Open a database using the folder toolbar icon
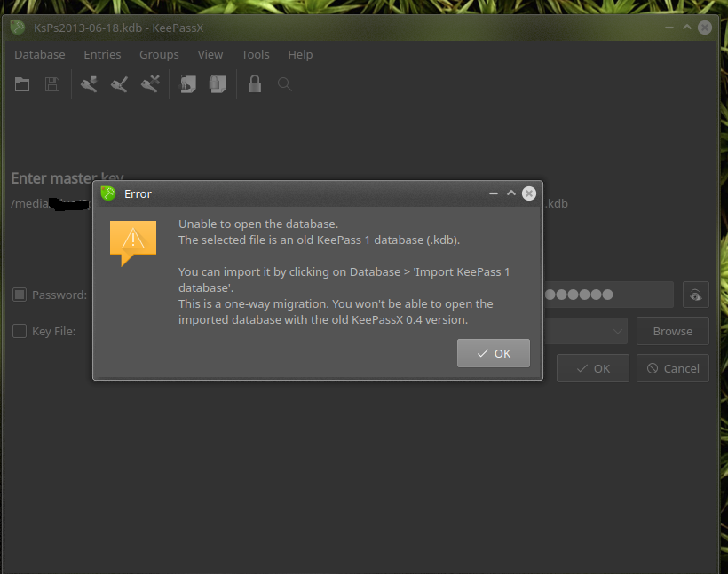The height and width of the screenshot is (574, 728). click(x=22, y=83)
